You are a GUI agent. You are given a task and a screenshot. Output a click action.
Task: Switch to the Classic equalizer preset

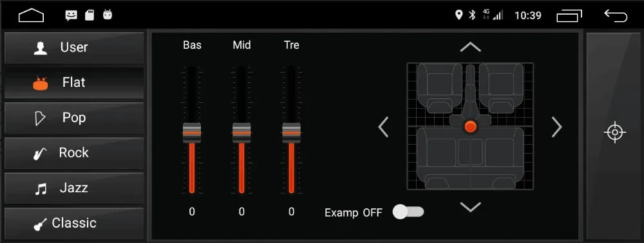[x=74, y=223]
